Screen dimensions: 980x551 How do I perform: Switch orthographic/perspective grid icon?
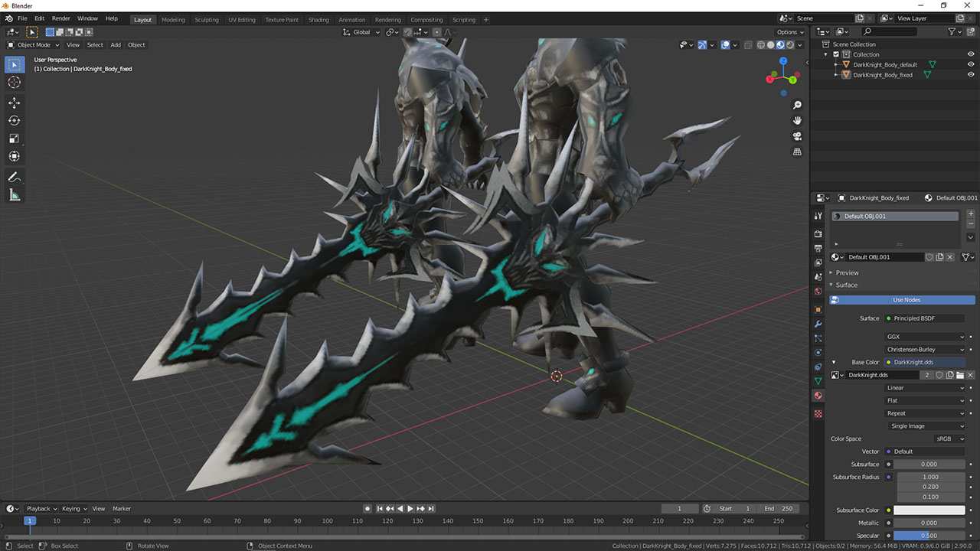tap(797, 152)
